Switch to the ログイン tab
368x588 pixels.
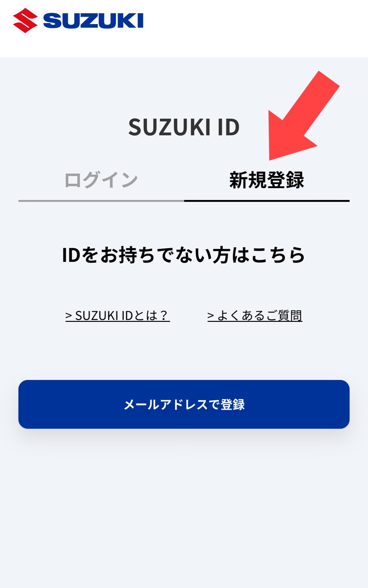click(x=101, y=180)
